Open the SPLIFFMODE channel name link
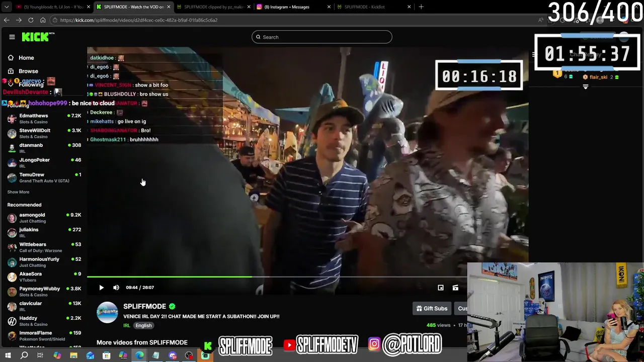Viewport: 644px width, 362px height. [x=144, y=306]
